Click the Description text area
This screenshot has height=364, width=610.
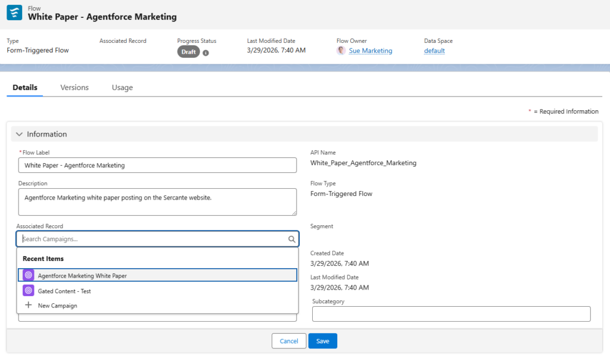point(157,201)
